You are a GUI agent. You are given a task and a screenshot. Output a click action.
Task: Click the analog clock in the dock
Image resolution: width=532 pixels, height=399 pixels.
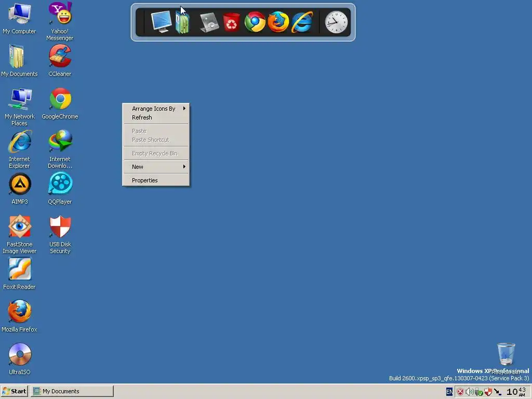[336, 22]
